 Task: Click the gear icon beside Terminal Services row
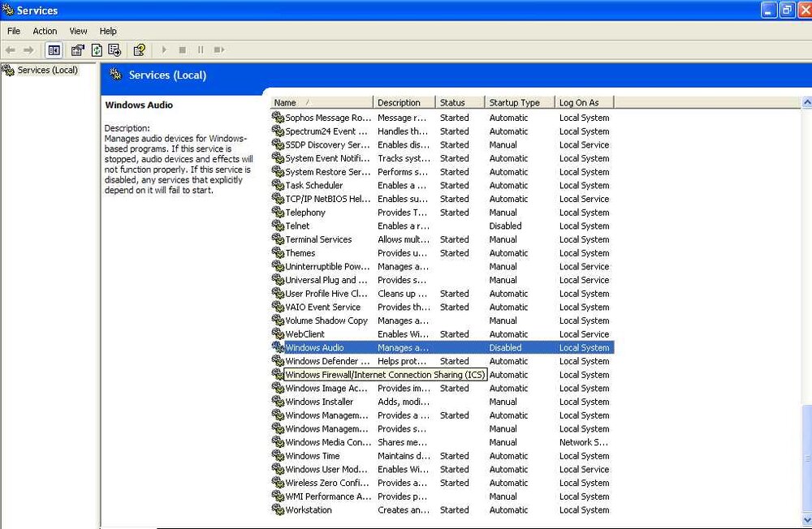(278, 239)
